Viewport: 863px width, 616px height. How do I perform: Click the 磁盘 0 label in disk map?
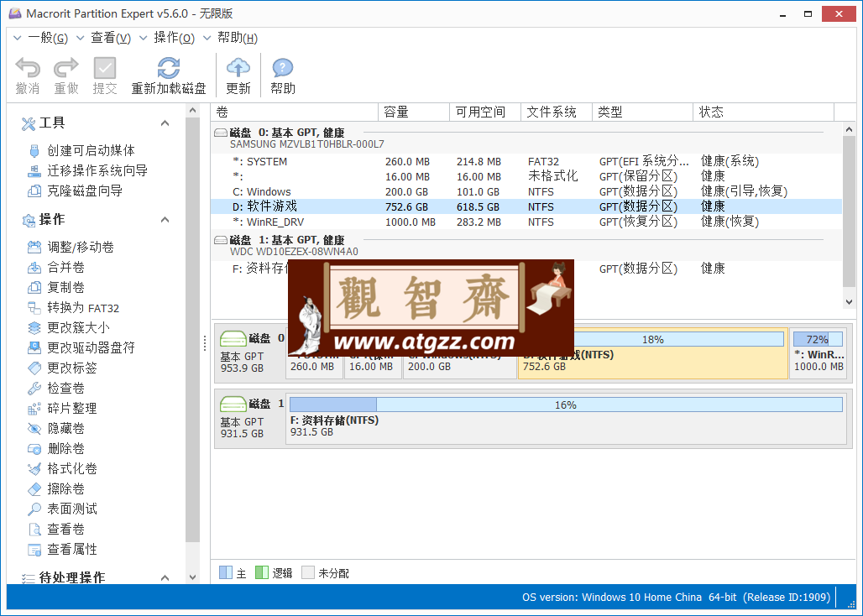266,338
